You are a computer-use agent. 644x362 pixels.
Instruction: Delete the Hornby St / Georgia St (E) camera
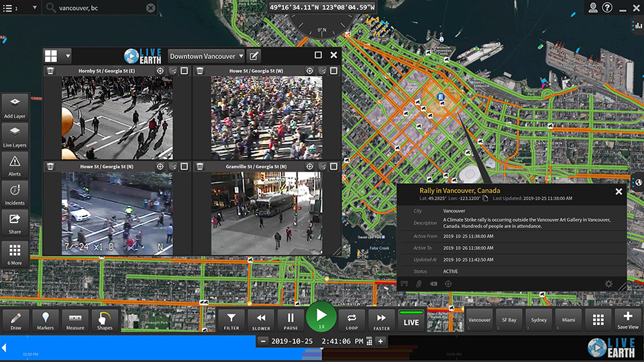[x=50, y=71]
